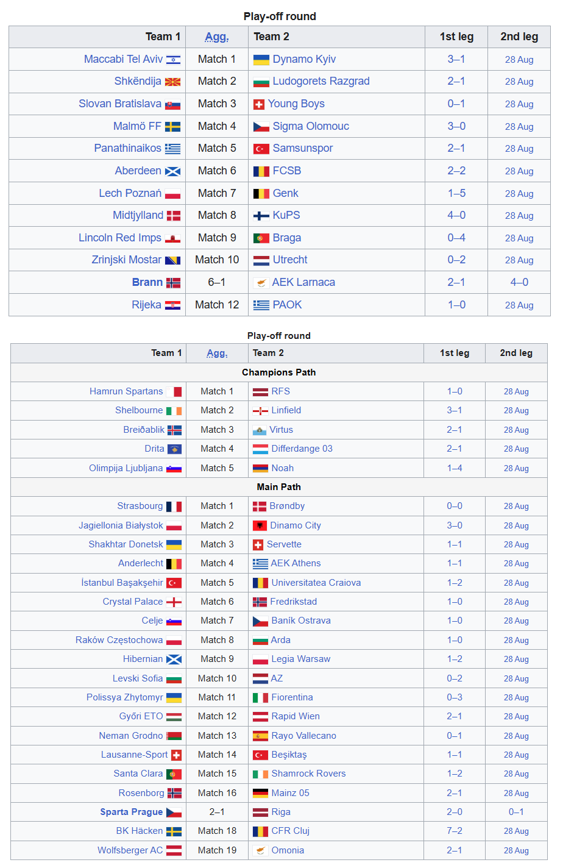This screenshot has width=588, height=868.
Task: Open the 0–1 second leg score for Sparta Prague
Action: pyautogui.click(x=516, y=813)
